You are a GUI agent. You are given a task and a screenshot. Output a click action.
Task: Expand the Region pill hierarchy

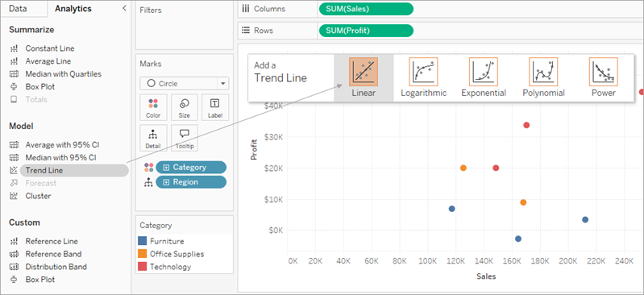click(x=166, y=182)
